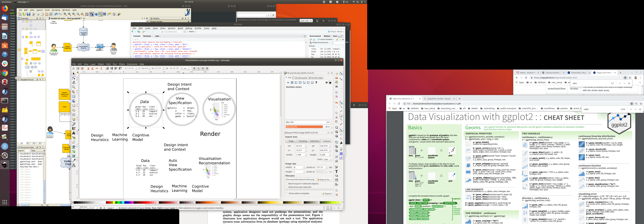Viewport: 644px width, 224px height.
Task: Select the Zoom tool in Inkscape toolbox
Action: pos(74,87)
